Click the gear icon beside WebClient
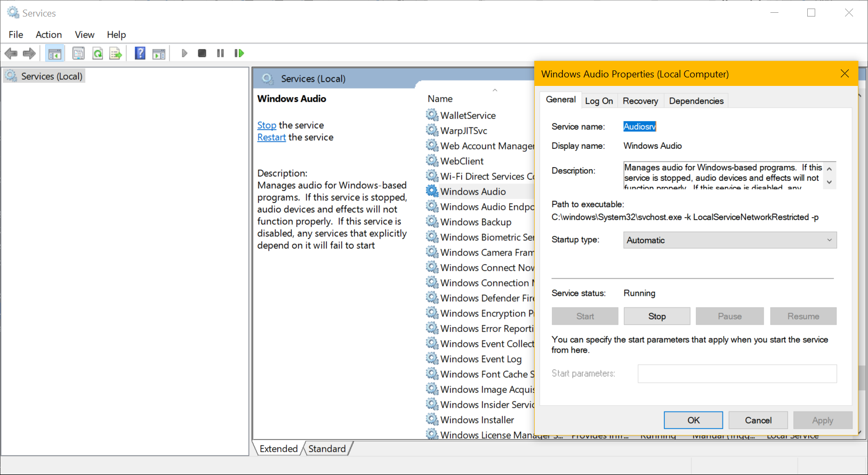 pyautogui.click(x=432, y=161)
